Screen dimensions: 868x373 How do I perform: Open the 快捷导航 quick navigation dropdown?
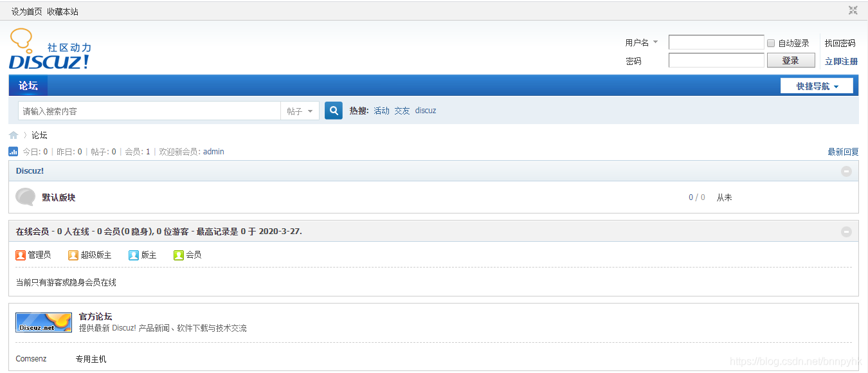[x=817, y=86]
